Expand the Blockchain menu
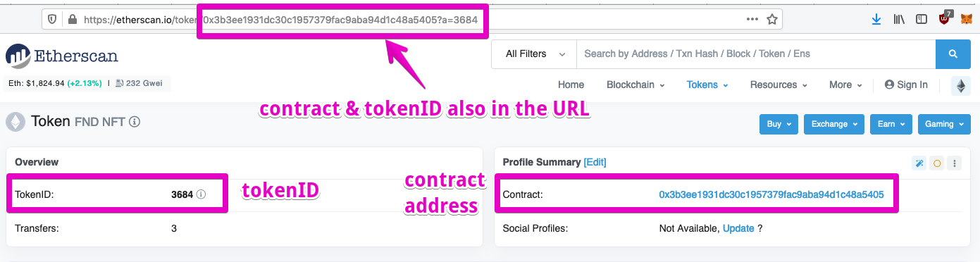Viewport: 980px width, 262px height. (635, 85)
